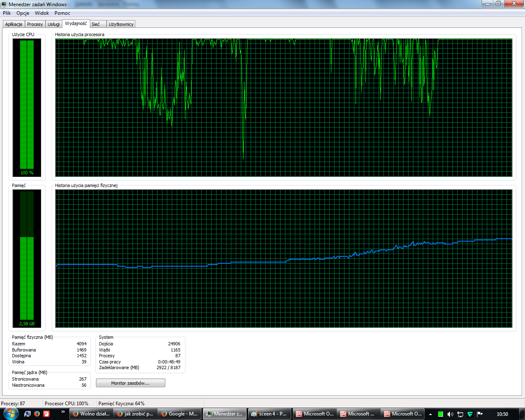Image resolution: width=525 pixels, height=420 pixels.
Task: Open the 'Google - M...' Firefox taskbar button
Action: pyautogui.click(x=180, y=414)
